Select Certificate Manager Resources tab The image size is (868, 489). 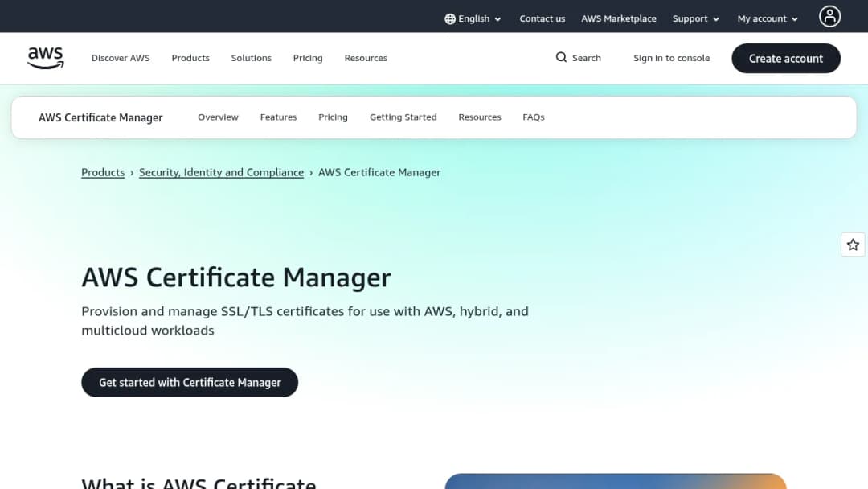pyautogui.click(x=479, y=117)
